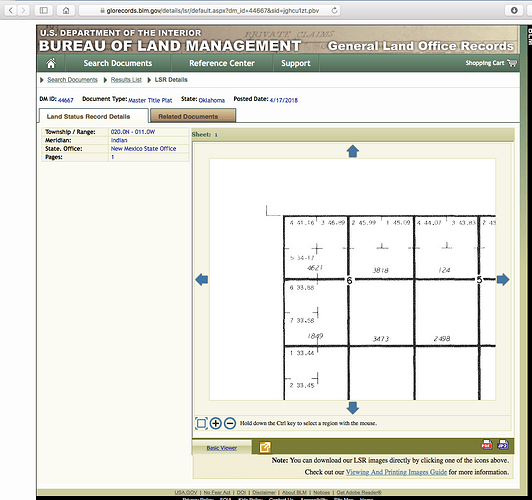532x500 pixels.
Task: Open the Viewing And Printing Images Guide link
Action: click(x=396, y=472)
